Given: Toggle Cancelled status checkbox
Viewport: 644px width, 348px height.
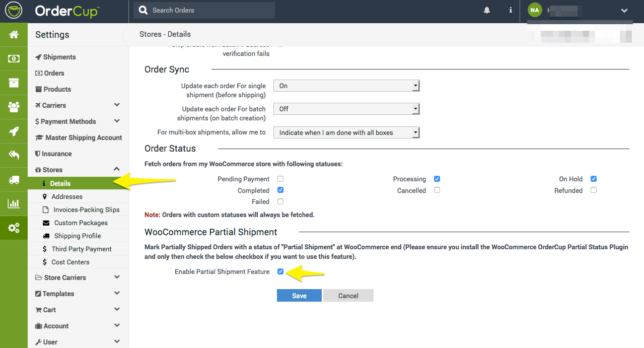Looking at the screenshot, I should 437,190.
